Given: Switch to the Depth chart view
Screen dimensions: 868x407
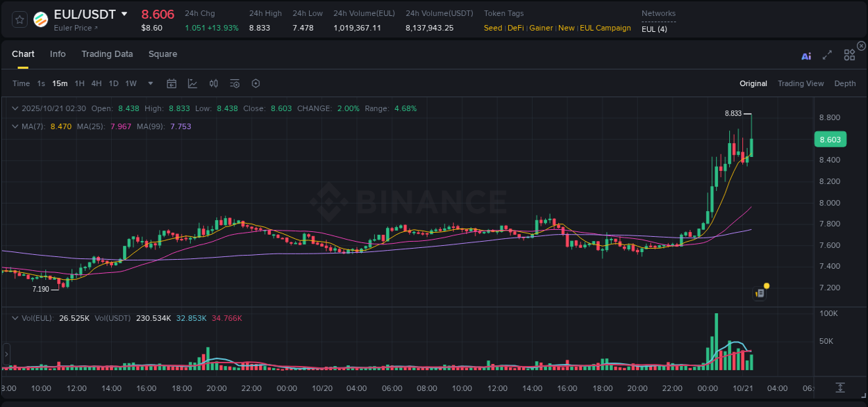Looking at the screenshot, I should pos(844,83).
